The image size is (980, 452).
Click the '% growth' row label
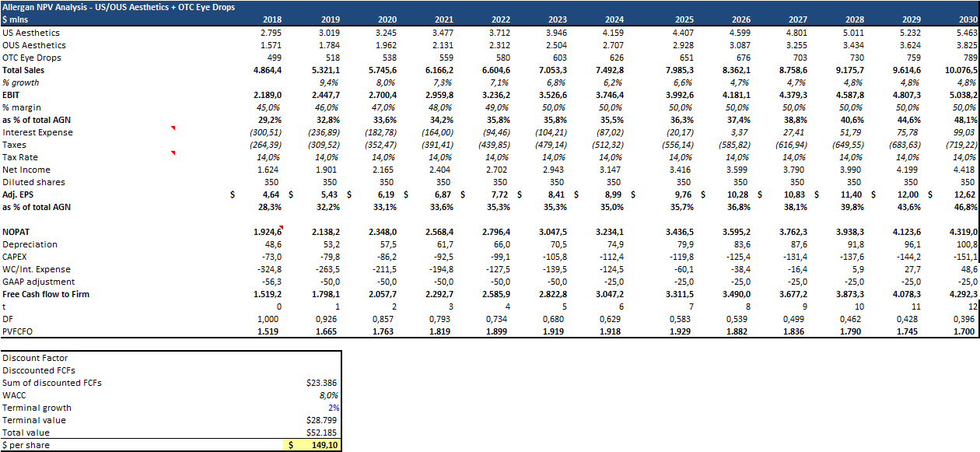[x=21, y=82]
